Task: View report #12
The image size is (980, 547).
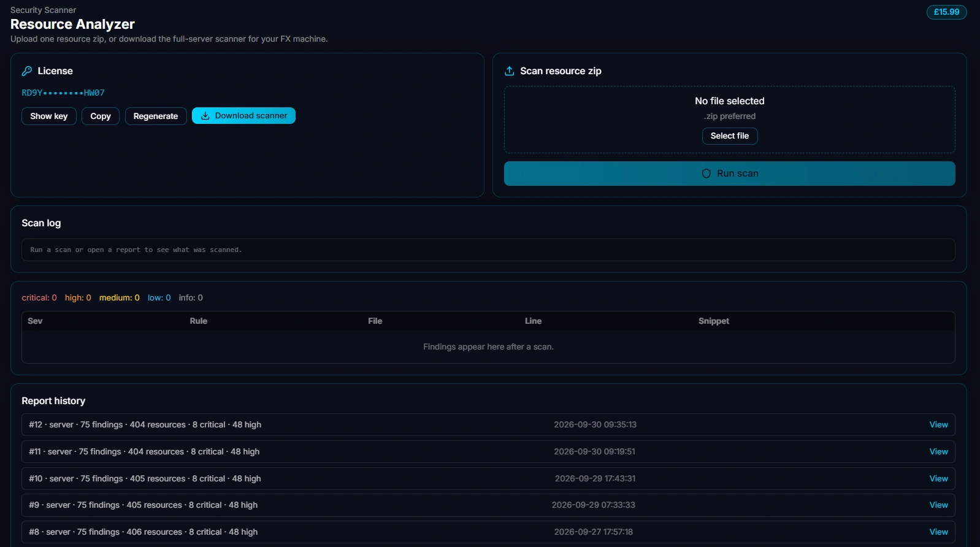Action: pos(939,425)
